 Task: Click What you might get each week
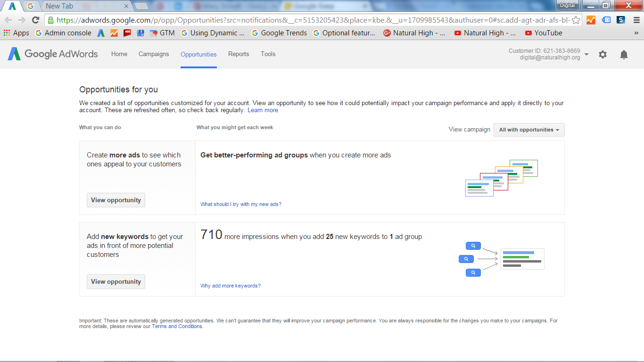(235, 127)
